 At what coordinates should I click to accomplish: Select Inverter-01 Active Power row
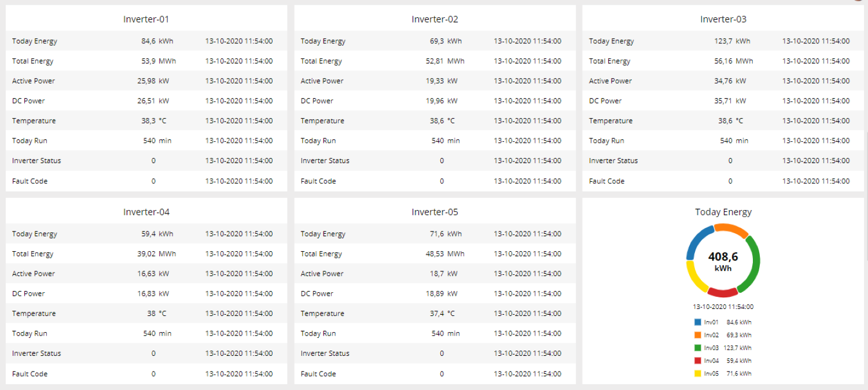tap(146, 81)
